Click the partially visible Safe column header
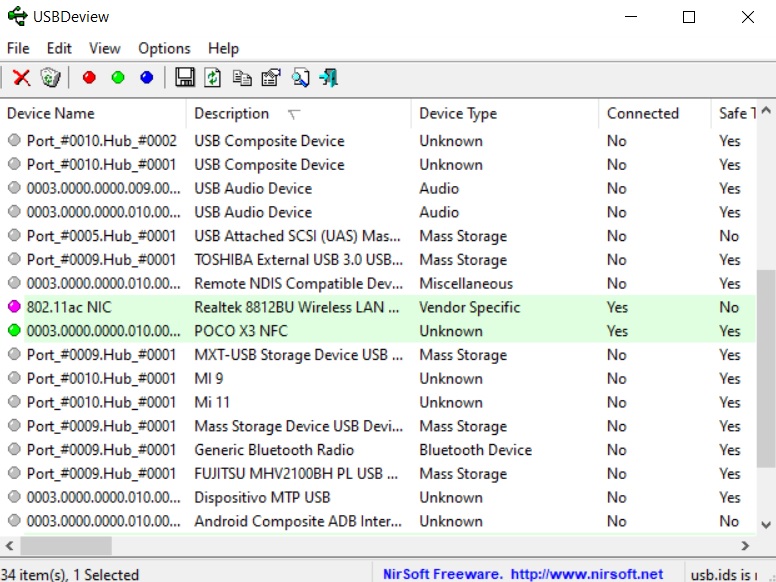This screenshot has width=776, height=582. pyautogui.click(x=733, y=113)
